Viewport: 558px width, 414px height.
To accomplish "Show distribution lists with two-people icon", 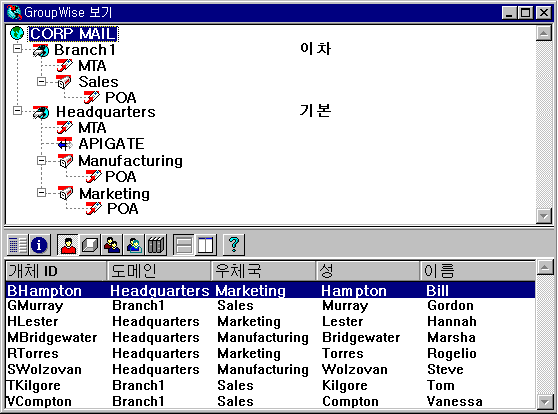I will pyautogui.click(x=112, y=245).
